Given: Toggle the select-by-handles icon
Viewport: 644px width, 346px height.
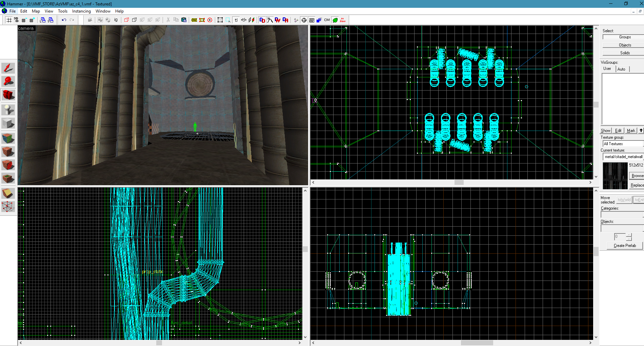Looking at the screenshot, I should pyautogui.click(x=220, y=20).
